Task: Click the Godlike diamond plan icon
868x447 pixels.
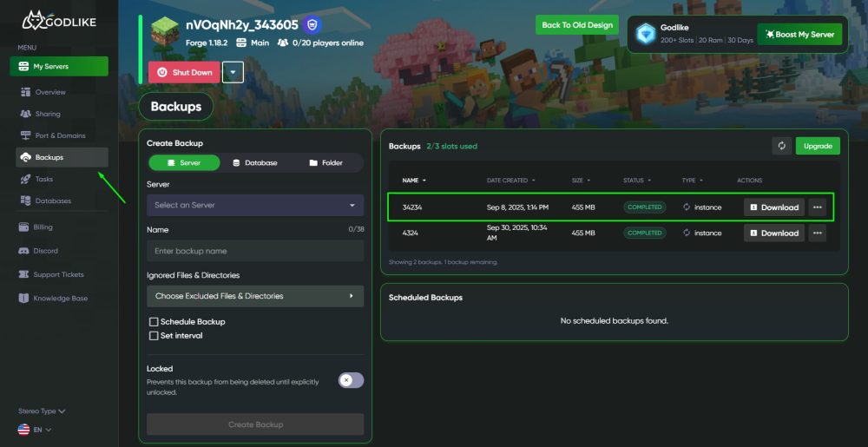Action: click(x=645, y=34)
